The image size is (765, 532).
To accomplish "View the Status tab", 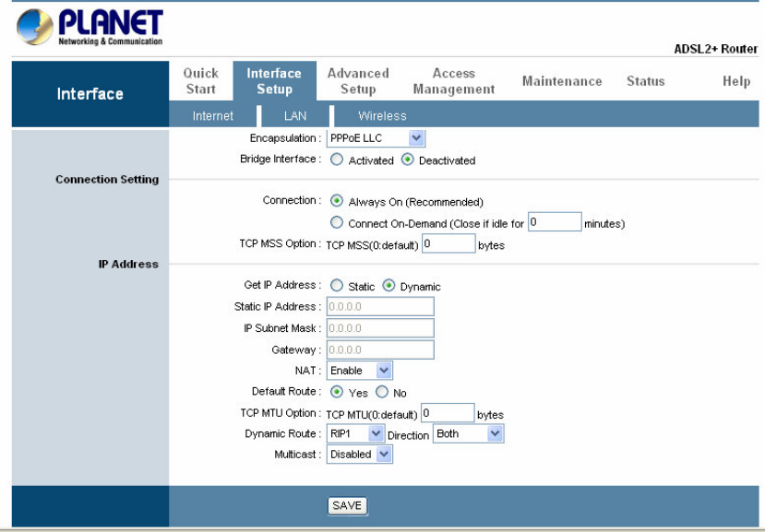I will [645, 81].
